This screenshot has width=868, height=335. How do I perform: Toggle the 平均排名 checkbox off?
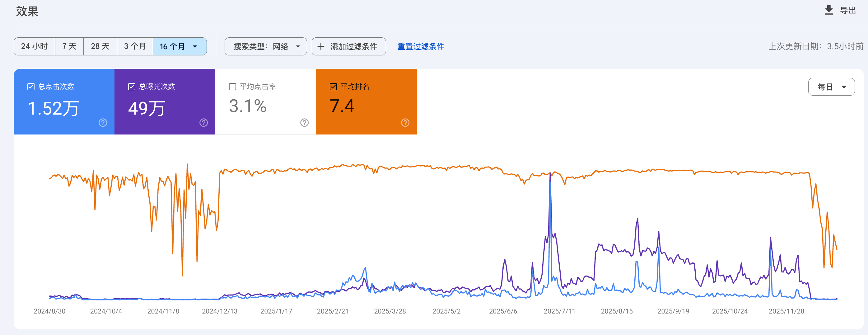(333, 87)
